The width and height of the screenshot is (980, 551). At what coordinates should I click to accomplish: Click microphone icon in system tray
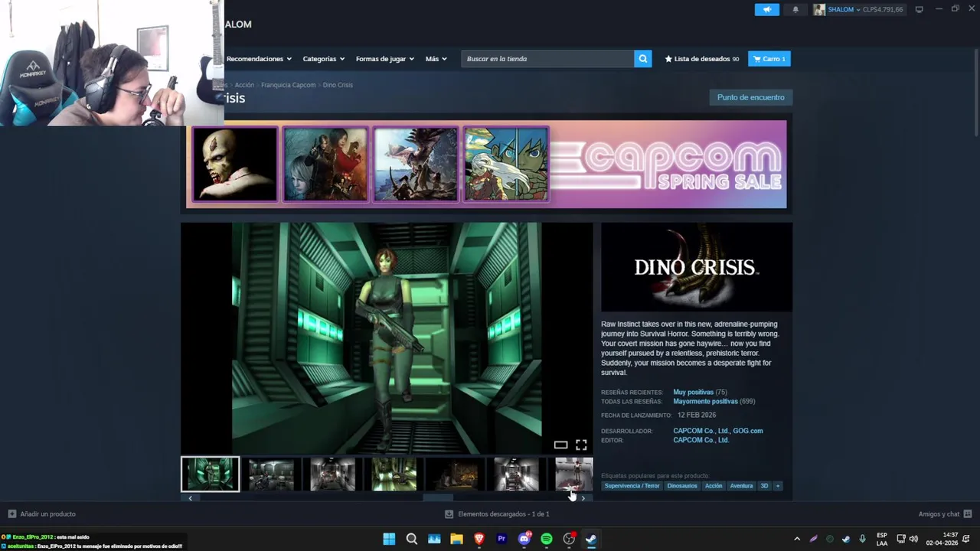862,539
